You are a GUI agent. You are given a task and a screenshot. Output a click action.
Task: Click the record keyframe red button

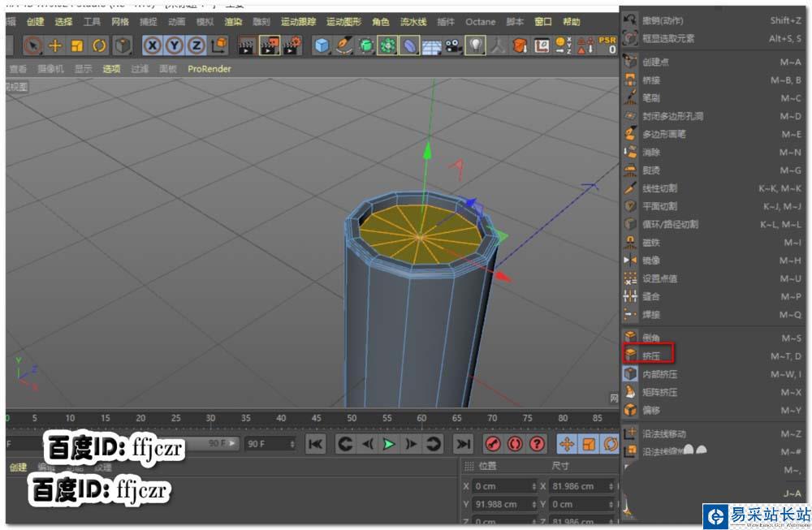tap(492, 444)
